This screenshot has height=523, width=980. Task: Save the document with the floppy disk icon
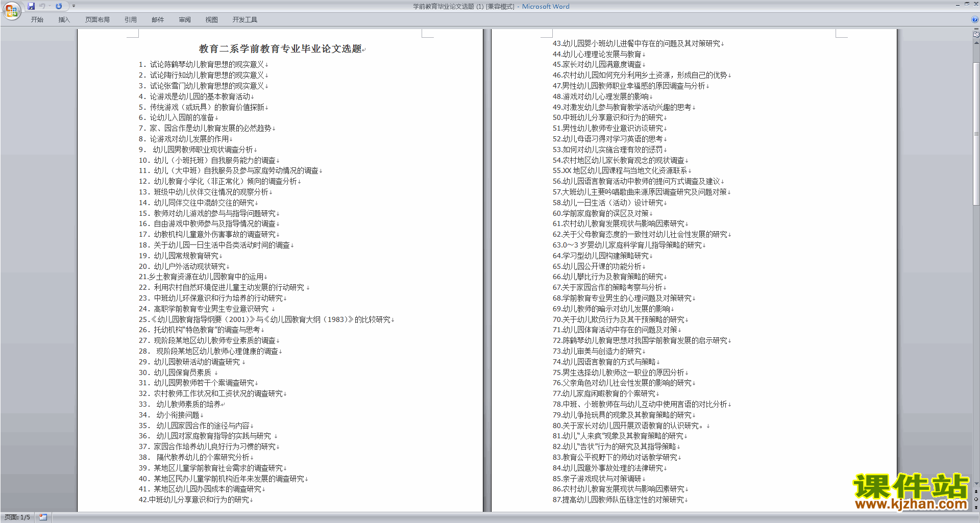[31, 6]
